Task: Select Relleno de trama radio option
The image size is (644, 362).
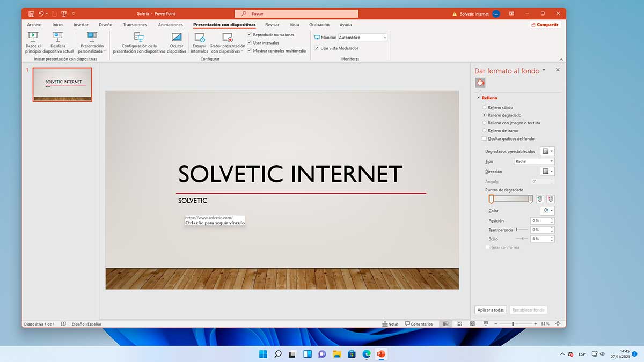Action: coord(485,130)
